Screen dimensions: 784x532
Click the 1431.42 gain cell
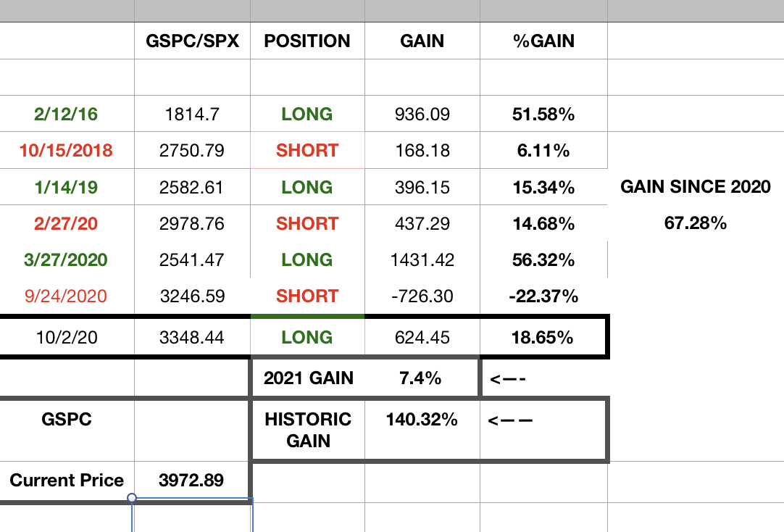pyautogui.click(x=422, y=259)
